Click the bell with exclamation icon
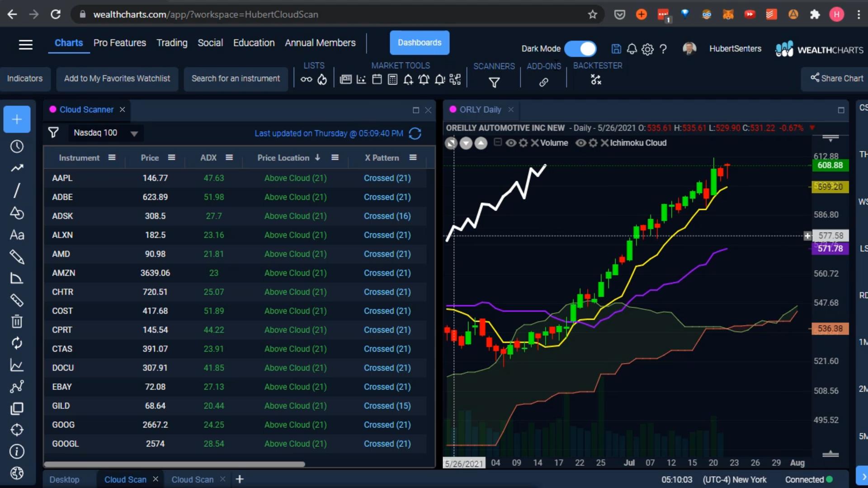Screen dimensions: 868x488 (440, 80)
